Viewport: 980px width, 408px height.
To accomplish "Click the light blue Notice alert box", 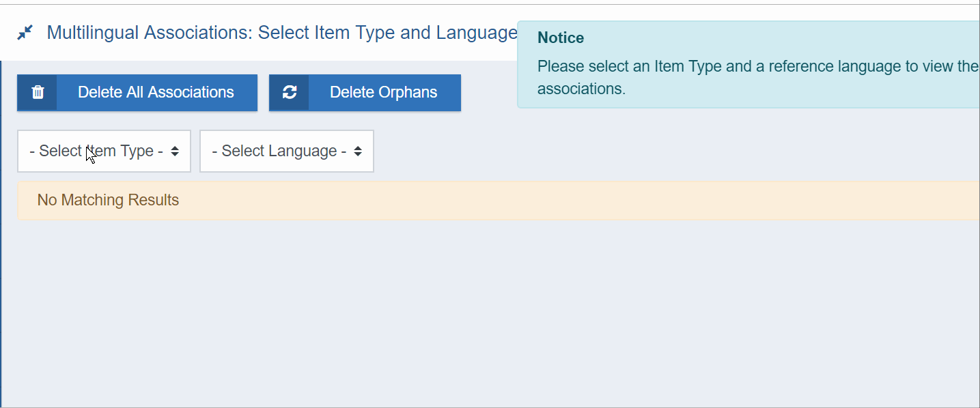I will point(748,65).
